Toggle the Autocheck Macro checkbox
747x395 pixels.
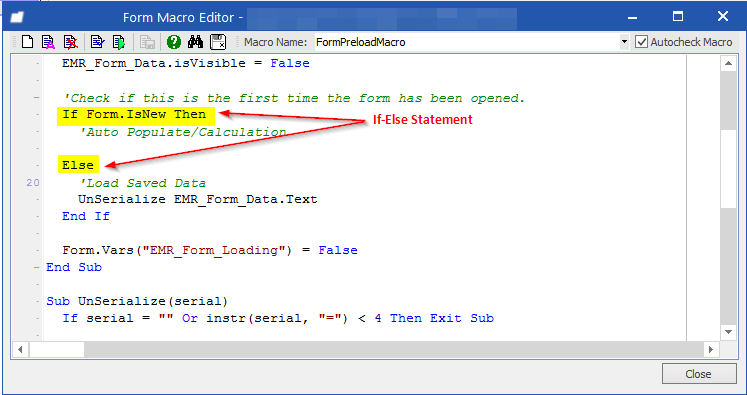click(x=641, y=42)
